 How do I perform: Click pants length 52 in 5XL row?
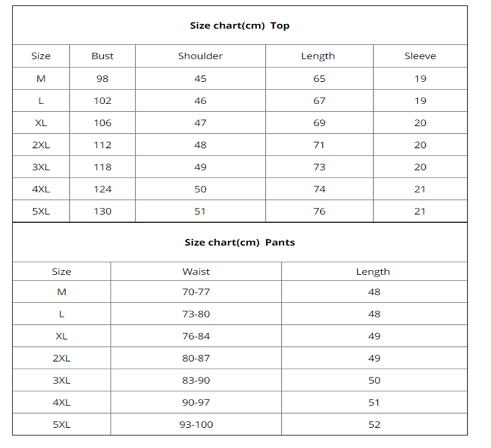point(374,424)
